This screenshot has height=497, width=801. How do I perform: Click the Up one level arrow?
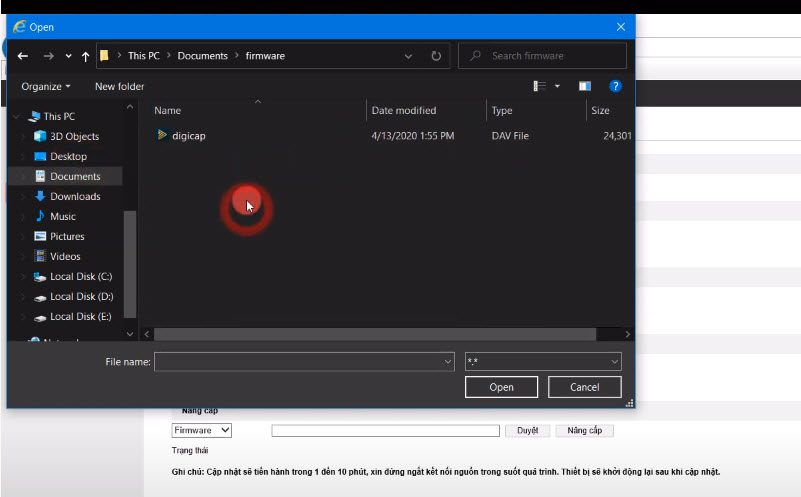click(86, 56)
